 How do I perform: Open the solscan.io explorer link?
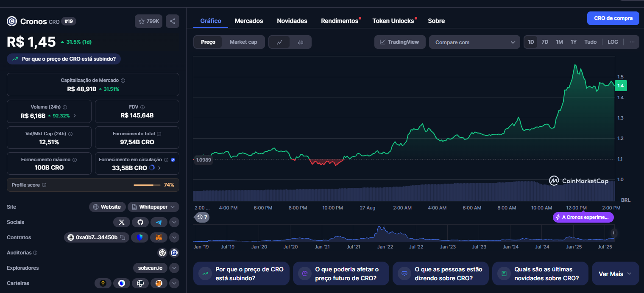click(x=150, y=268)
